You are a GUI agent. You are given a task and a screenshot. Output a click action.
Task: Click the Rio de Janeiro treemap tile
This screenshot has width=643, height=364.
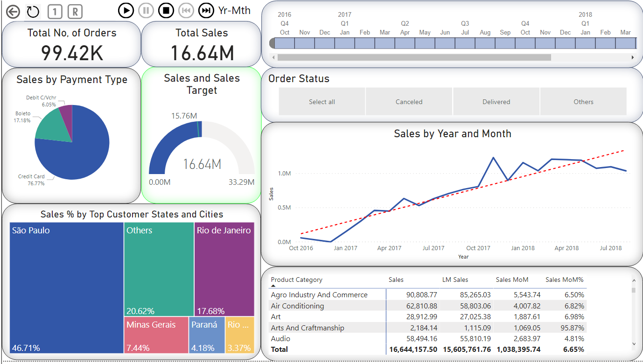[x=224, y=269]
